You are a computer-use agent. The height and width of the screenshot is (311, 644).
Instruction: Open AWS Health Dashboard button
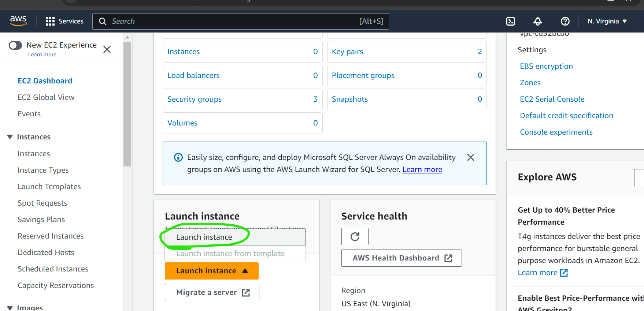click(x=401, y=258)
